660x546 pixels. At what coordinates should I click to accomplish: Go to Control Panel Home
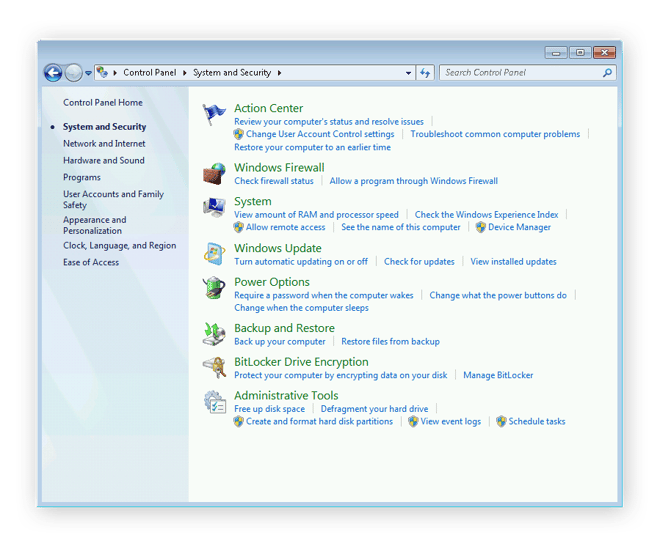click(x=103, y=103)
